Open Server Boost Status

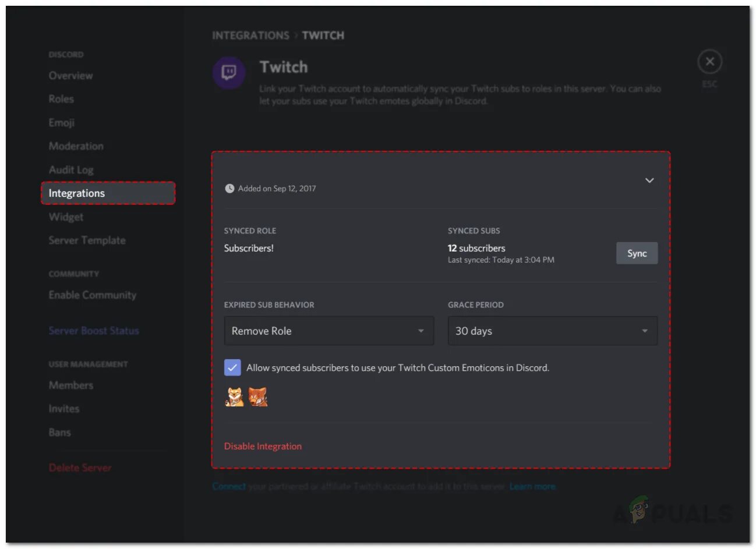[94, 331]
